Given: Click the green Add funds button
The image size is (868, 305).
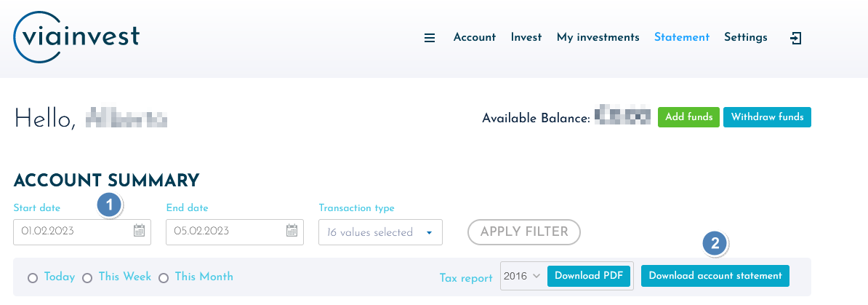Looking at the screenshot, I should pyautogui.click(x=688, y=117).
